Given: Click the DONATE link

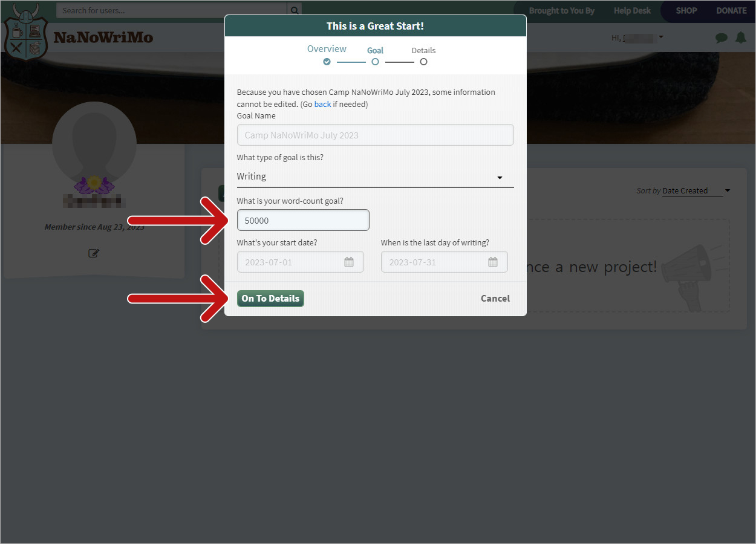Looking at the screenshot, I should point(731,11).
